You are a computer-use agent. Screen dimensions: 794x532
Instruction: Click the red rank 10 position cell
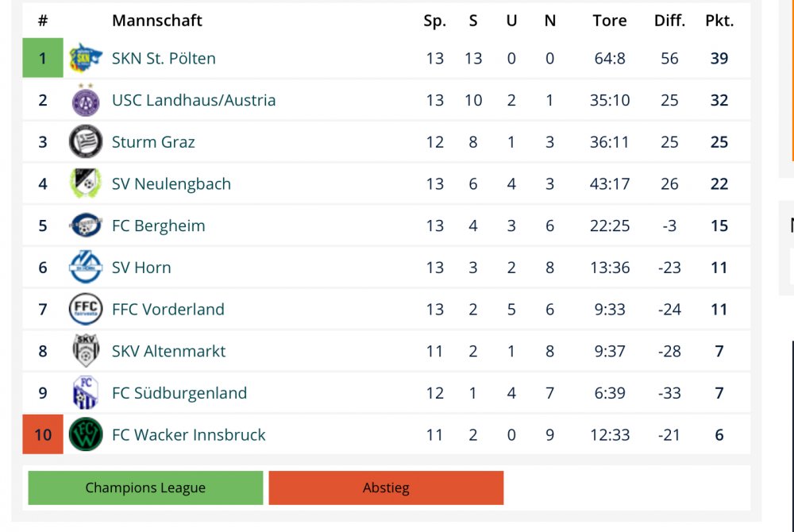click(x=43, y=434)
